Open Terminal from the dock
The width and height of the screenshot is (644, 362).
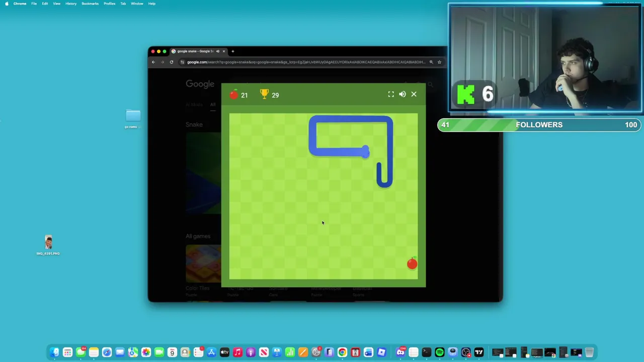(x=427, y=352)
